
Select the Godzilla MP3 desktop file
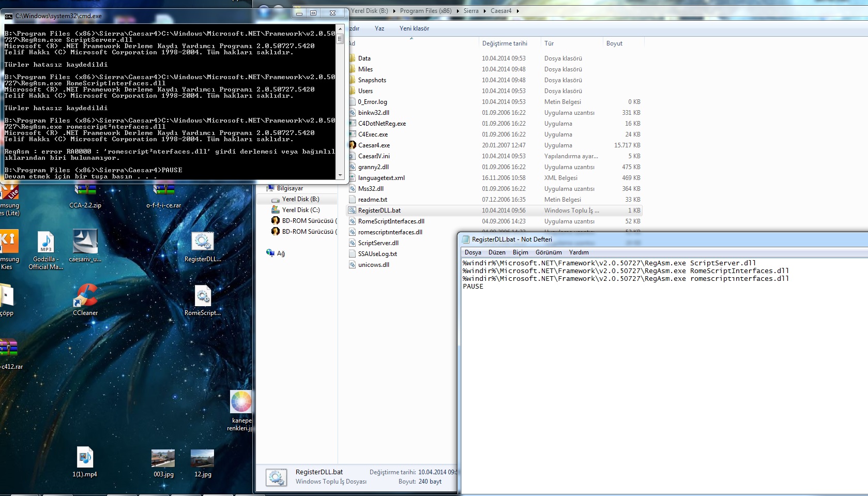[46, 250]
